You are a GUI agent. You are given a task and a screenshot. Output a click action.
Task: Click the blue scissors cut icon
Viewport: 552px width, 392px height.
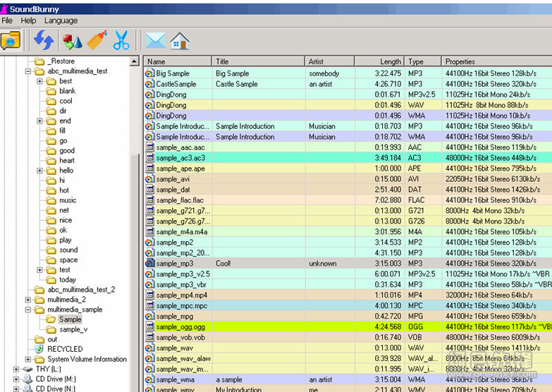[x=121, y=40]
